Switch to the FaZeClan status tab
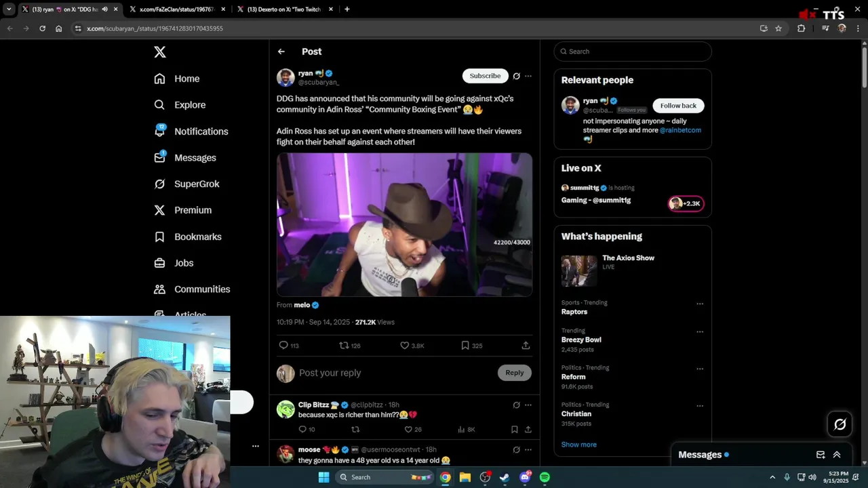The height and width of the screenshot is (488, 868). point(176,9)
